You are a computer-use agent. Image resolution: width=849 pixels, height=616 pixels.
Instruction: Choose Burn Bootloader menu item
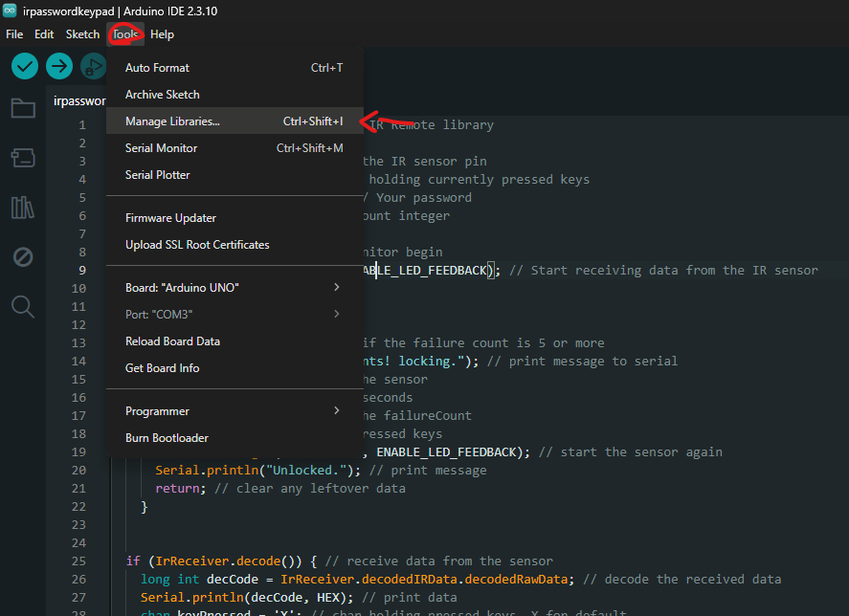[x=235, y=438]
